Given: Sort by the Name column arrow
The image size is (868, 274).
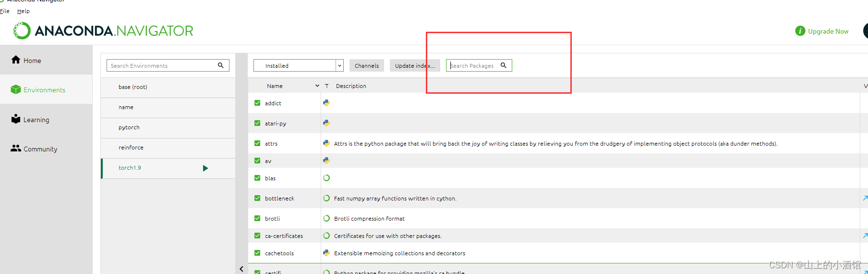Looking at the screenshot, I should (317, 86).
